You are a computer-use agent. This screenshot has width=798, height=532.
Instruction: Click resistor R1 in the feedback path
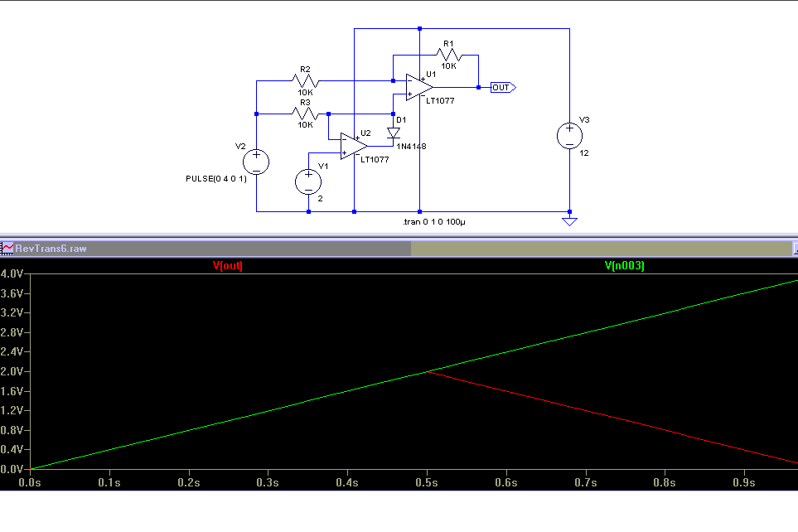[x=448, y=55]
